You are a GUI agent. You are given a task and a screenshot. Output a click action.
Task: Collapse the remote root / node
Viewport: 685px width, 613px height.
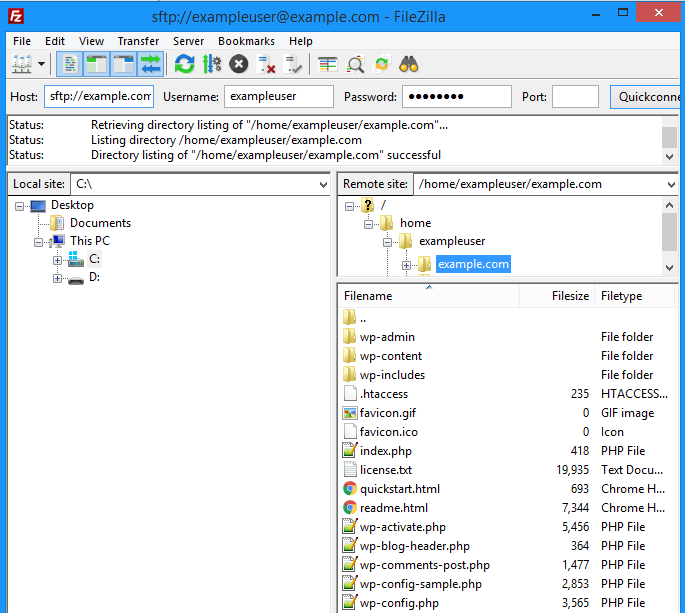tap(349, 206)
